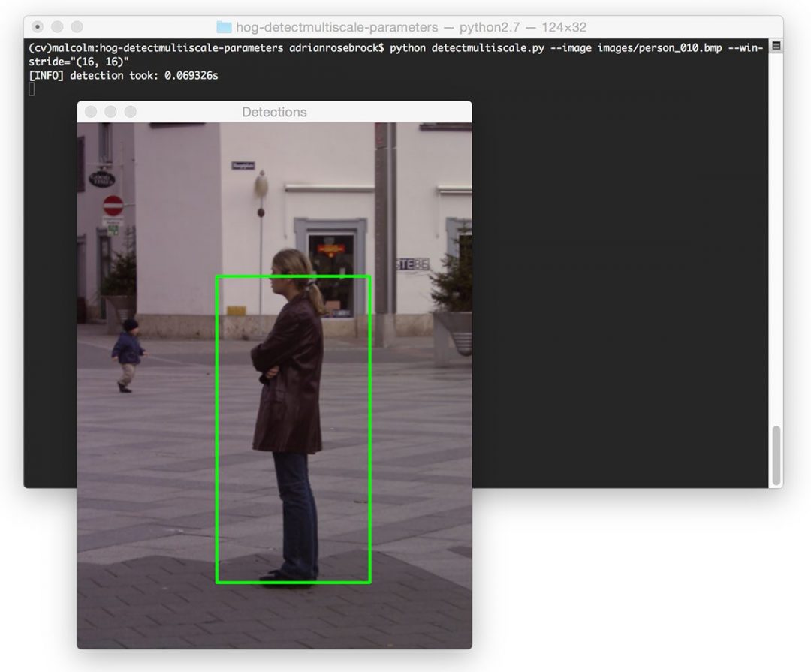Image resolution: width=811 pixels, height=672 pixels.
Task: Click the 'python detectmultiscale.py' command text
Action: point(467,48)
